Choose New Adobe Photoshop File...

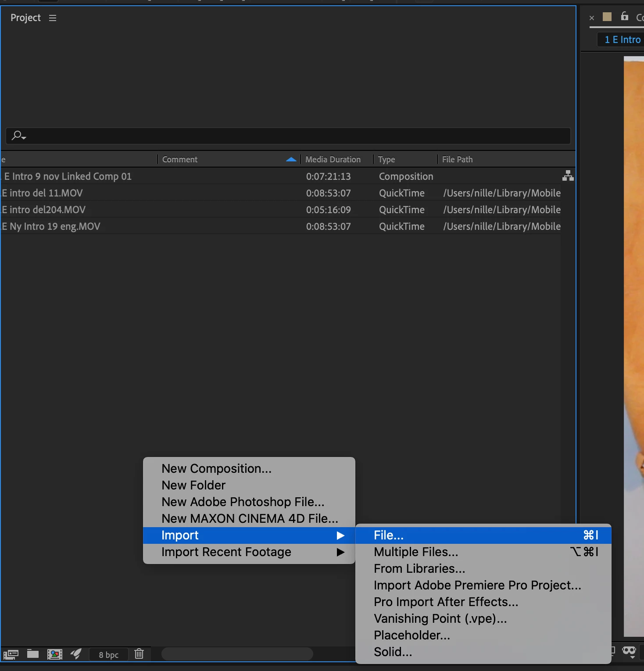pyautogui.click(x=249, y=502)
